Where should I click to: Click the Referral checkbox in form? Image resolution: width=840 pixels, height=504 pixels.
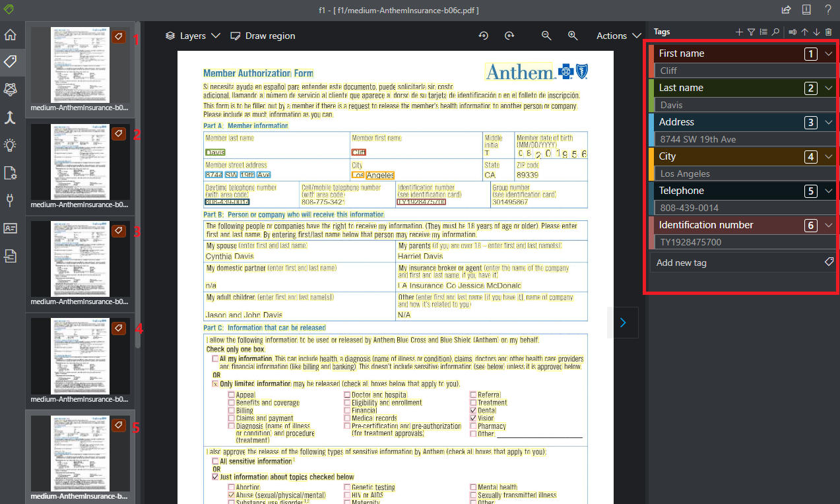pyautogui.click(x=473, y=394)
